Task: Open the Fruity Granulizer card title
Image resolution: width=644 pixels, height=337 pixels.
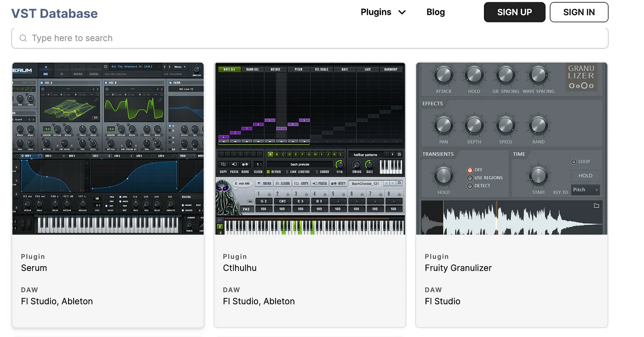Action: [458, 268]
